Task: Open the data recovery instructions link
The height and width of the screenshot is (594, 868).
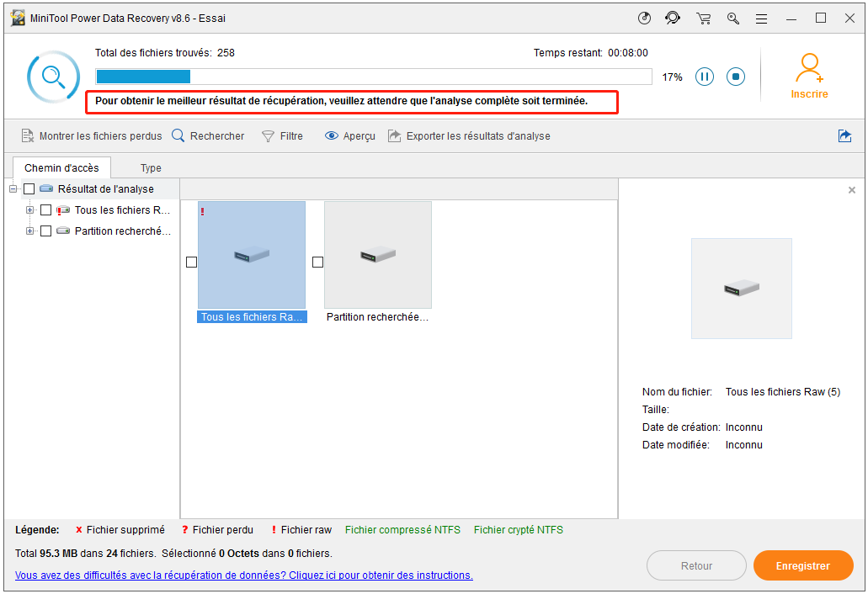Action: (x=244, y=575)
